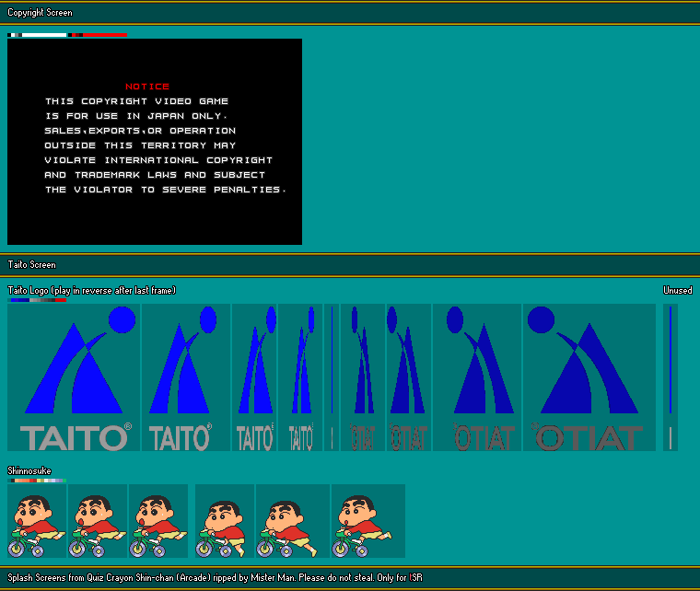The height and width of the screenshot is (591, 700).
Task: Select the sixth Shinnosuke frame, last in row
Action: (368, 521)
